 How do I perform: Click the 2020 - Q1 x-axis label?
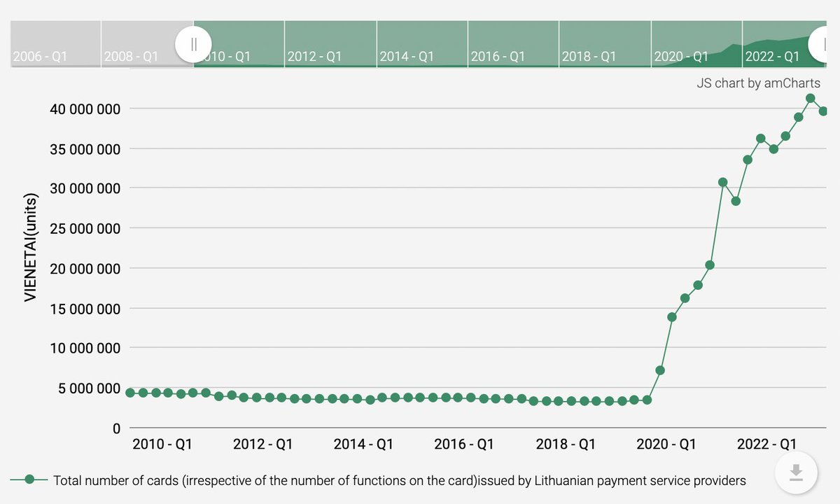click(x=666, y=444)
